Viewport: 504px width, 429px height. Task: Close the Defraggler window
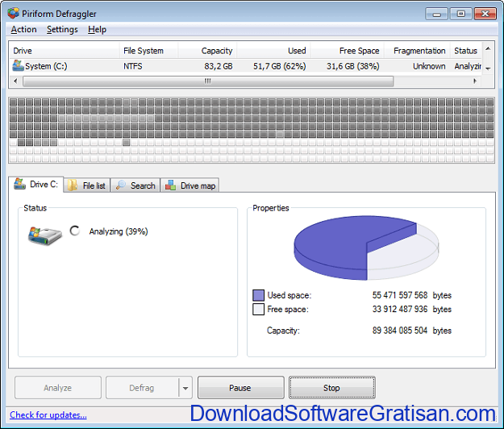click(485, 14)
